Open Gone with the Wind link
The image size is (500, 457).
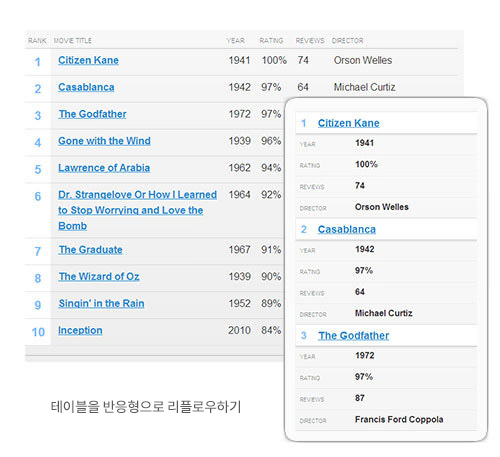[x=104, y=141]
